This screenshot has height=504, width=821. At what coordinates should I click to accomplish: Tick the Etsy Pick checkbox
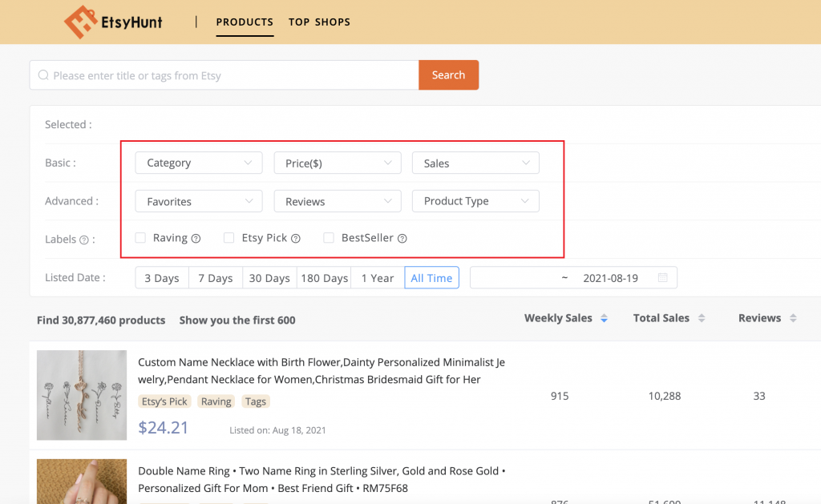229,238
